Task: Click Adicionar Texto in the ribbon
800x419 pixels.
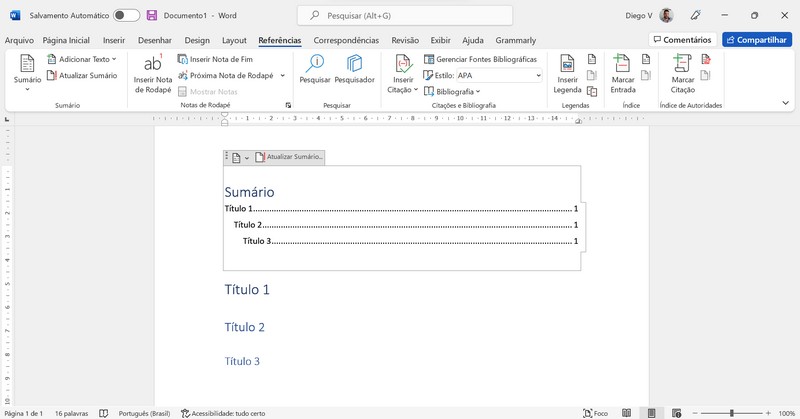Action: 82,59
